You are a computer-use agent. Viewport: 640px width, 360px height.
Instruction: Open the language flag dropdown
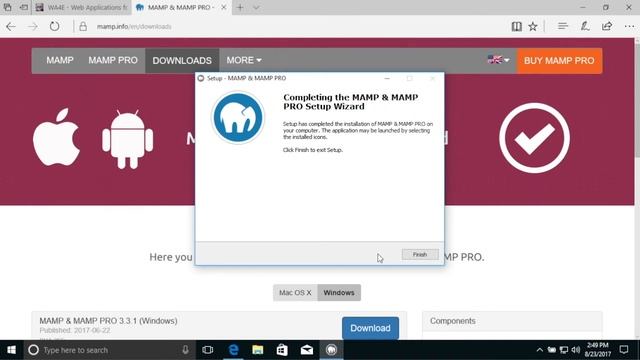[x=498, y=60]
